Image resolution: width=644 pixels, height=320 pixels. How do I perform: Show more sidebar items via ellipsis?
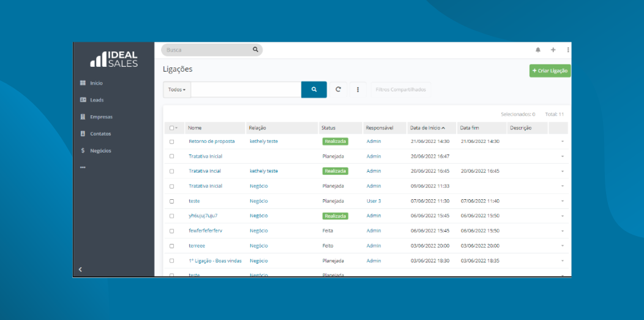83,167
